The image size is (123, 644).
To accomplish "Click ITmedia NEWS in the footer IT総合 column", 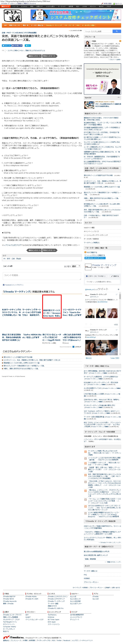I will [x=8, y=599].
